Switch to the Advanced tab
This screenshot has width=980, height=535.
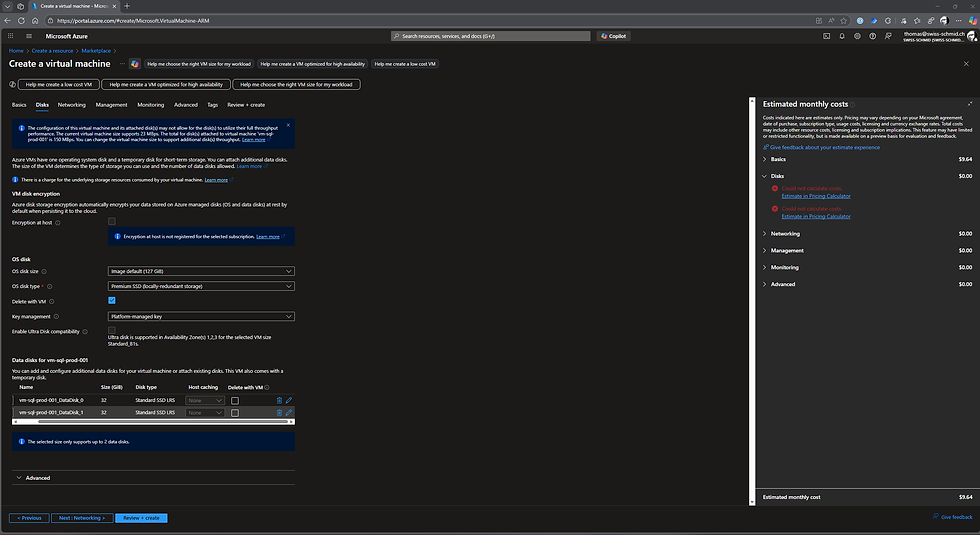pyautogui.click(x=186, y=105)
